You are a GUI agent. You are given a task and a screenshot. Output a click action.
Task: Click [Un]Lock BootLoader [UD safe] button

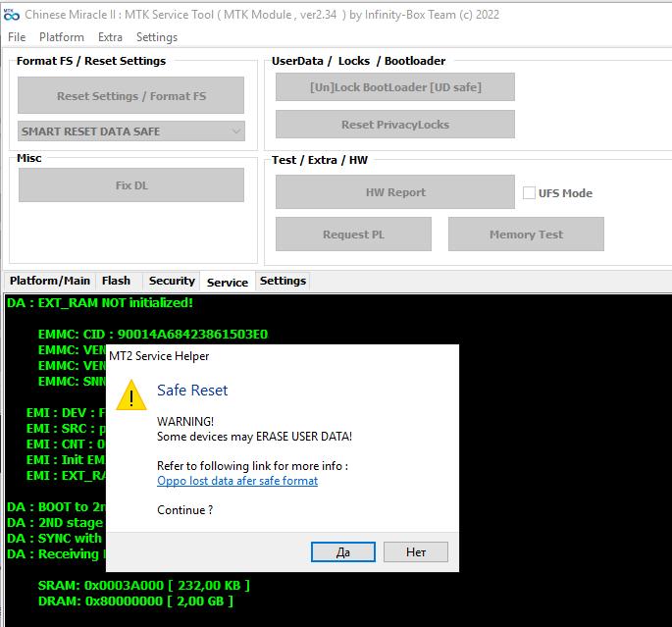[395, 87]
